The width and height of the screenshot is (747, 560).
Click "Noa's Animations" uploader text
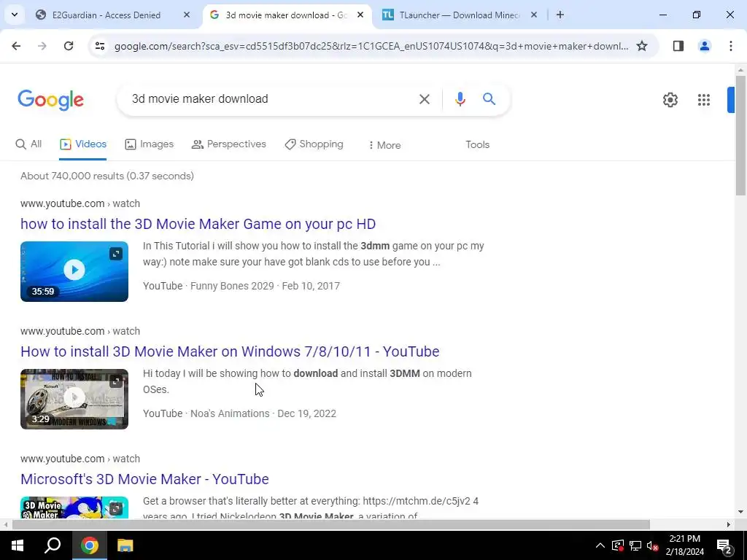(230, 413)
